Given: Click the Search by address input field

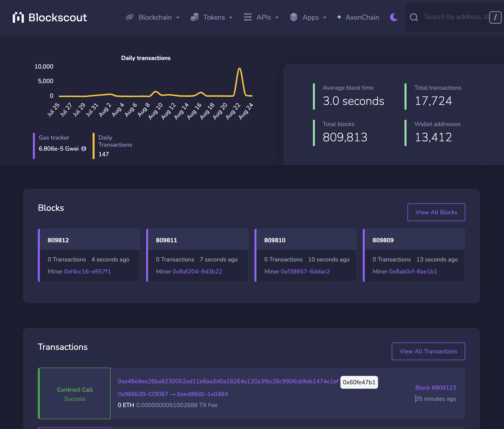Looking at the screenshot, I should tap(456, 17).
